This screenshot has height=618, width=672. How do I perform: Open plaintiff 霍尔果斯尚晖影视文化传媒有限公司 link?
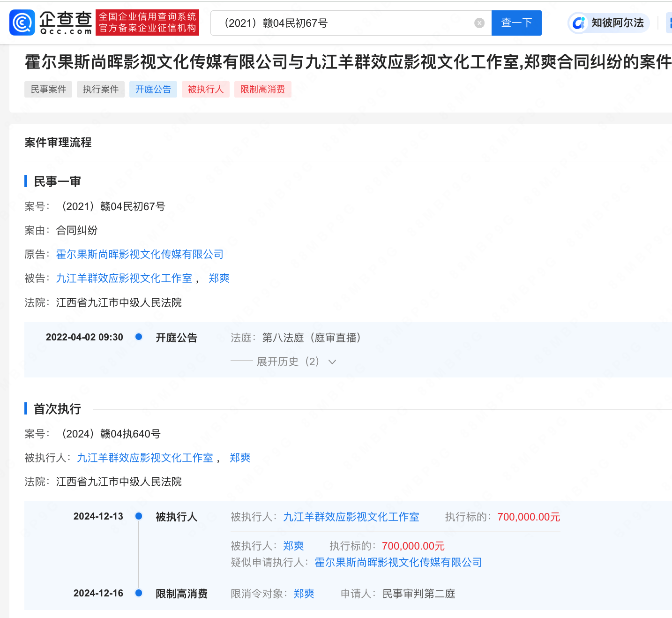pos(140,254)
